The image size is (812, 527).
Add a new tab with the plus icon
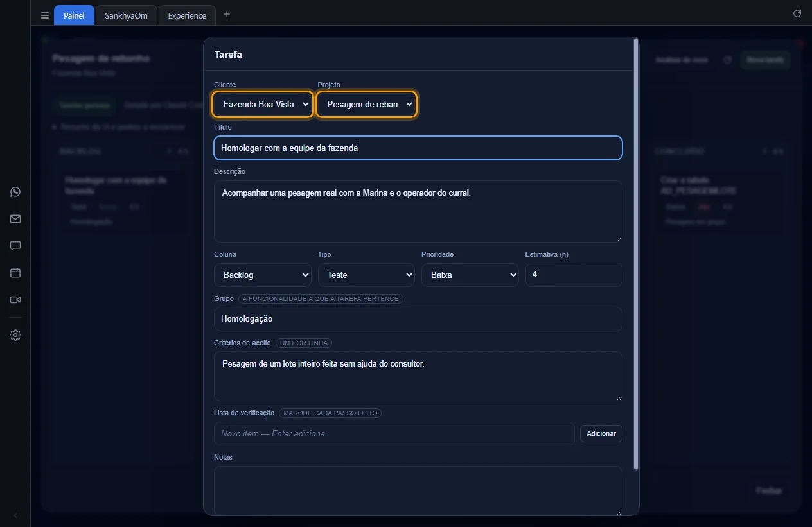pyautogui.click(x=227, y=15)
